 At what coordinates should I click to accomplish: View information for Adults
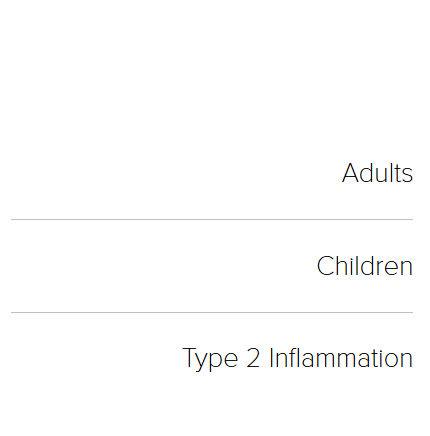[377, 173]
